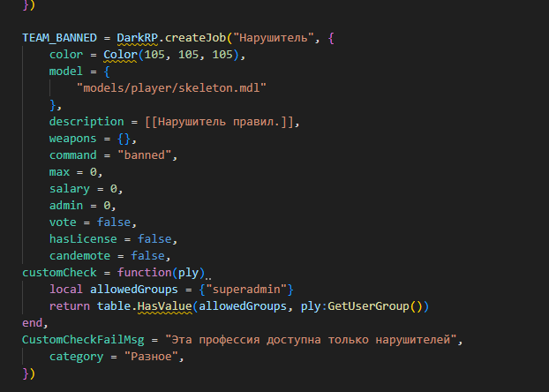This screenshot has height=392, width=549.
Task: Click the underlined DarkRP identifier
Action: coord(138,37)
